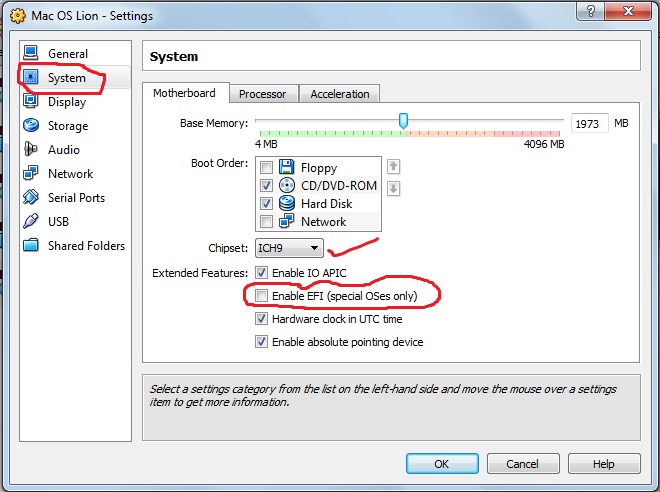660x492 pixels.
Task: Select the System chip icon
Action: point(31,77)
